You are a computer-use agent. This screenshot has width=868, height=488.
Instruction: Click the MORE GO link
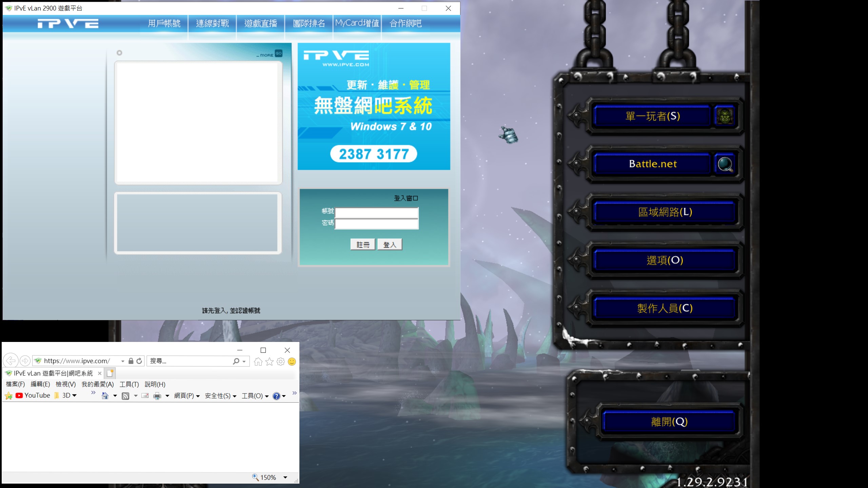click(x=278, y=54)
